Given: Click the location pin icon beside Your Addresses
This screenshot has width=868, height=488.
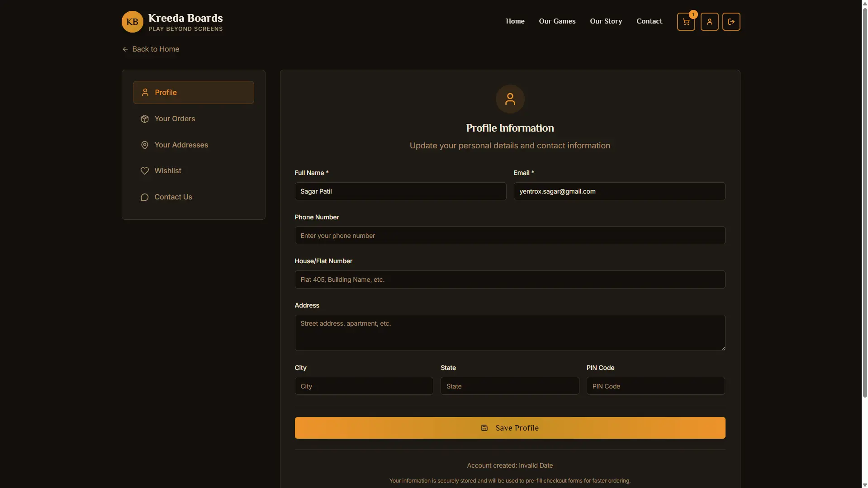Looking at the screenshot, I should click(x=144, y=145).
